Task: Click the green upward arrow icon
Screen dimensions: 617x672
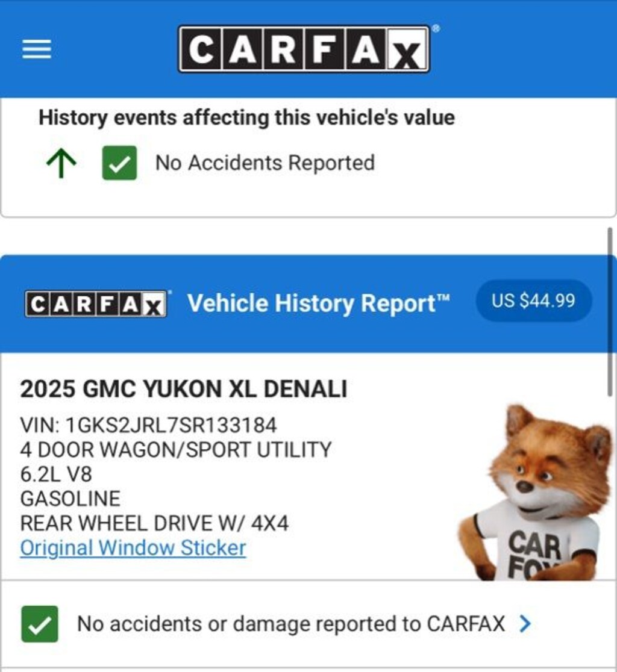Action: click(x=61, y=163)
